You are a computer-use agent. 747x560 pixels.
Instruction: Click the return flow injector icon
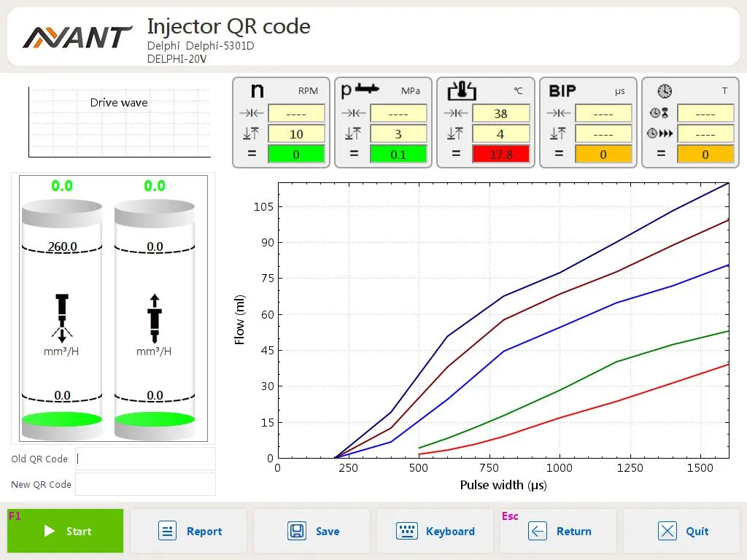click(x=154, y=318)
